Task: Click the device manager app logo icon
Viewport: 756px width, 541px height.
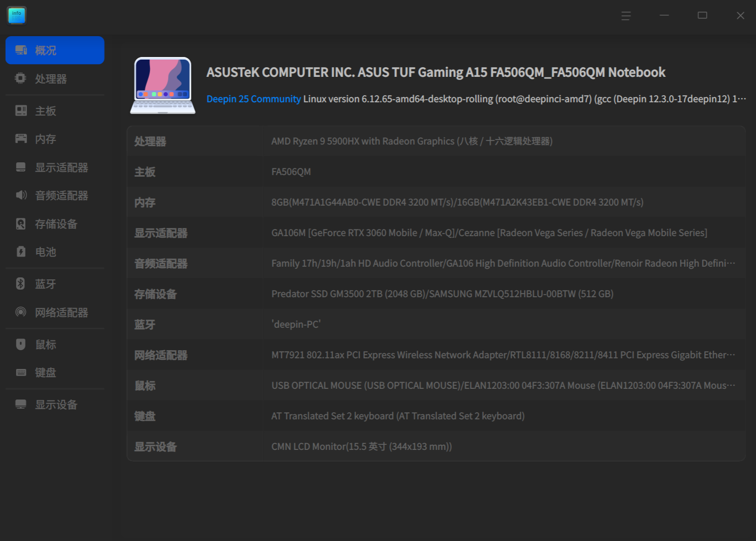Action: tap(17, 15)
